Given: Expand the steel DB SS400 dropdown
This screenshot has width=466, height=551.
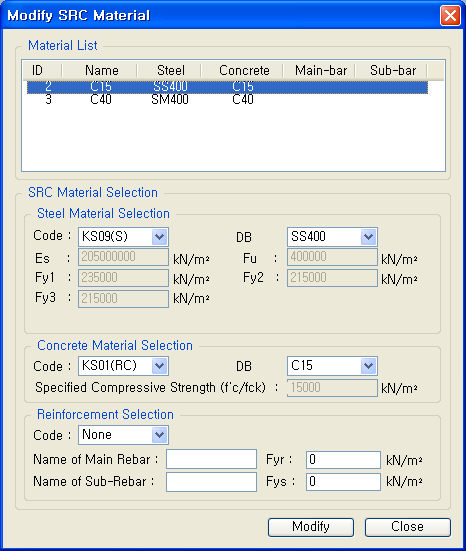Looking at the screenshot, I should pos(332,236).
